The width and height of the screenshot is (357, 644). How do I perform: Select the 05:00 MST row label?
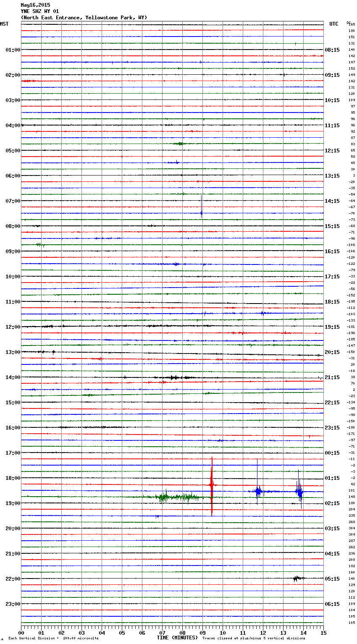tap(13, 151)
